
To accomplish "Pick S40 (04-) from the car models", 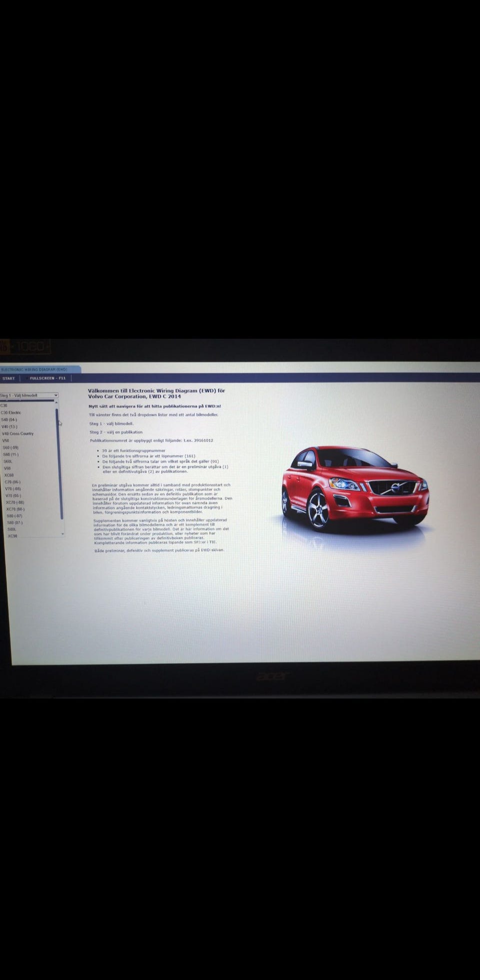I will 9,420.
